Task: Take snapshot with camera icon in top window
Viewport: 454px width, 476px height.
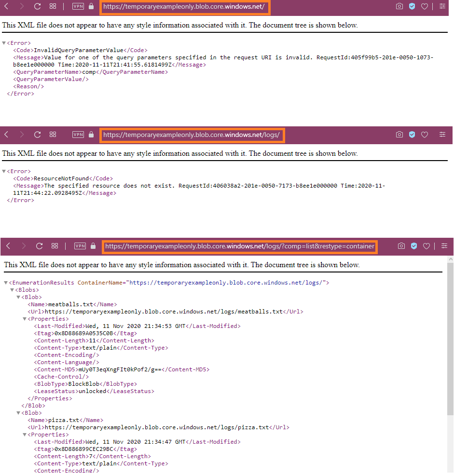Action: pyautogui.click(x=399, y=6)
